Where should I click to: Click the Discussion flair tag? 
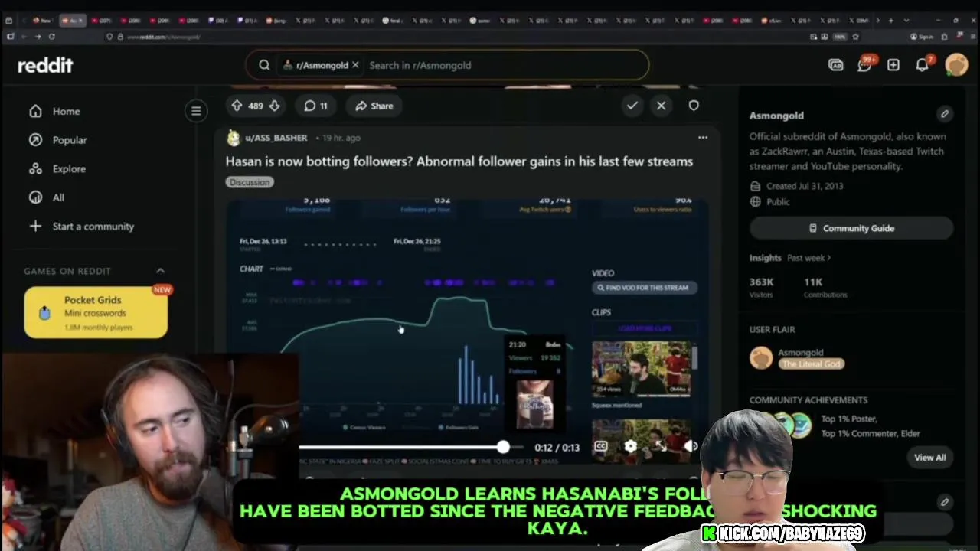coord(250,182)
